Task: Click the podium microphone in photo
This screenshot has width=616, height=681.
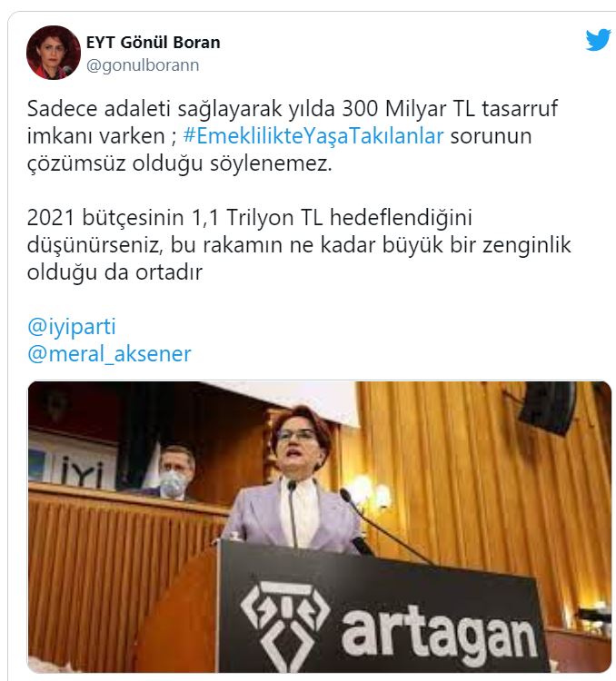Action: point(293,512)
